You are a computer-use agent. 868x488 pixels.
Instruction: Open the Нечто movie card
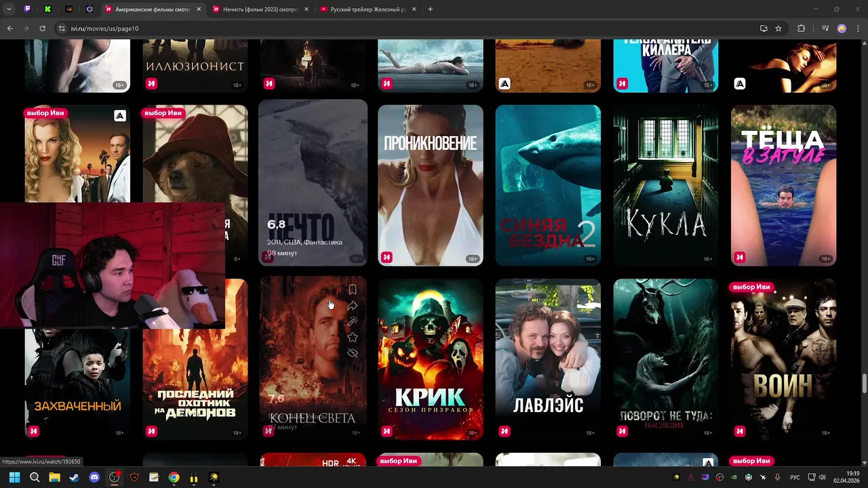point(313,183)
